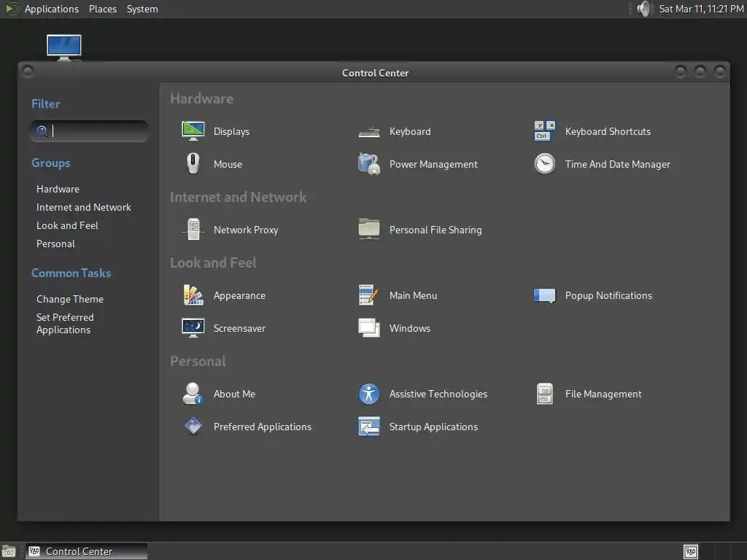
Task: Click the workspace switcher icon at bottom right
Action: pyautogui.click(x=690, y=551)
